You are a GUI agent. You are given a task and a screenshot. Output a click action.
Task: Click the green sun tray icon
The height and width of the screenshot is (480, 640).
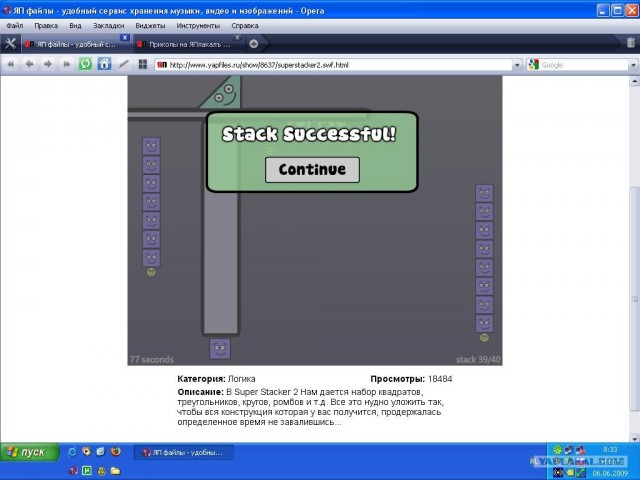[557, 450]
